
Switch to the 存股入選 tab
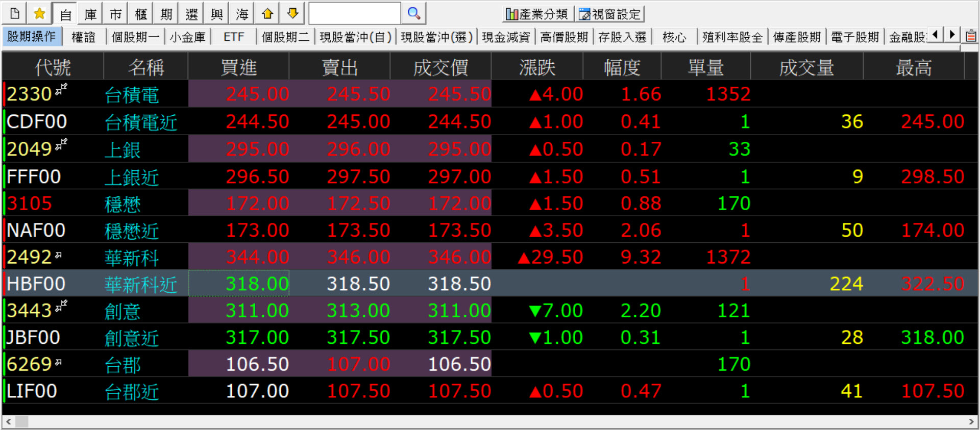click(622, 37)
